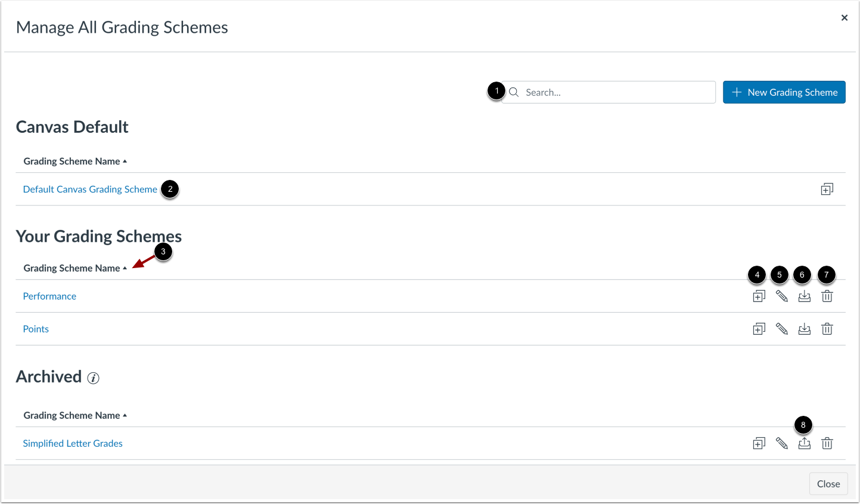
Task: Sort Your Grading Schemes by name
Action: pos(74,267)
